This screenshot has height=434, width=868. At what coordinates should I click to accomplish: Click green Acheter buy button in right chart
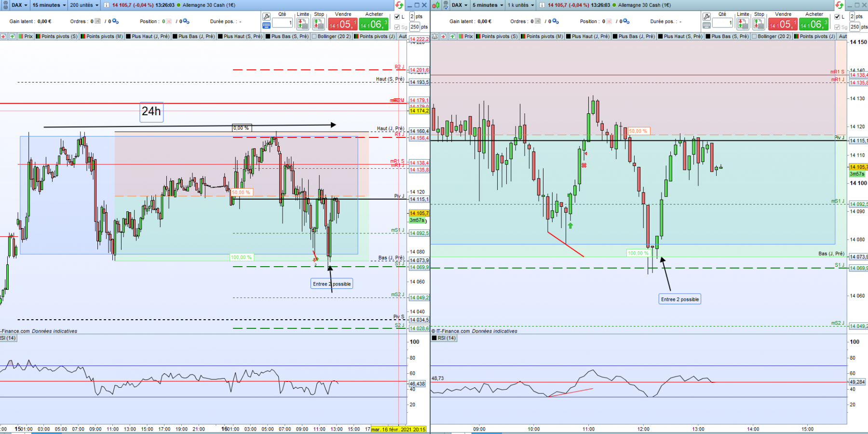pos(814,24)
